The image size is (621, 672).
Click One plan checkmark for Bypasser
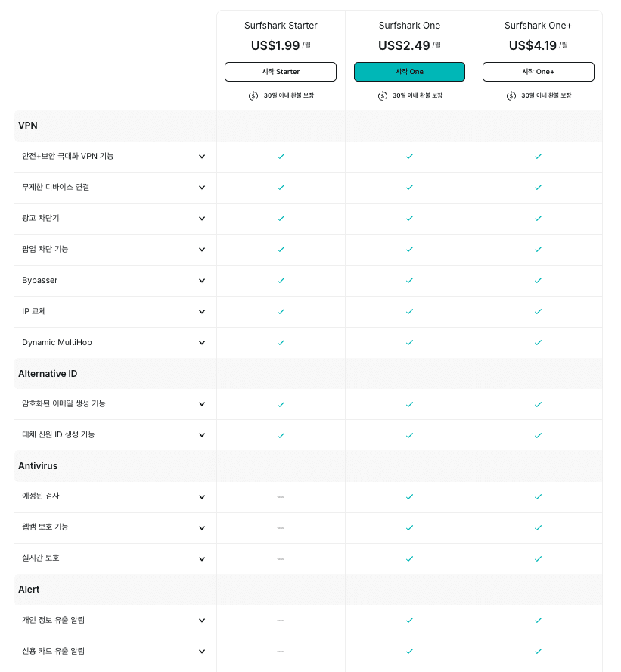(x=409, y=281)
